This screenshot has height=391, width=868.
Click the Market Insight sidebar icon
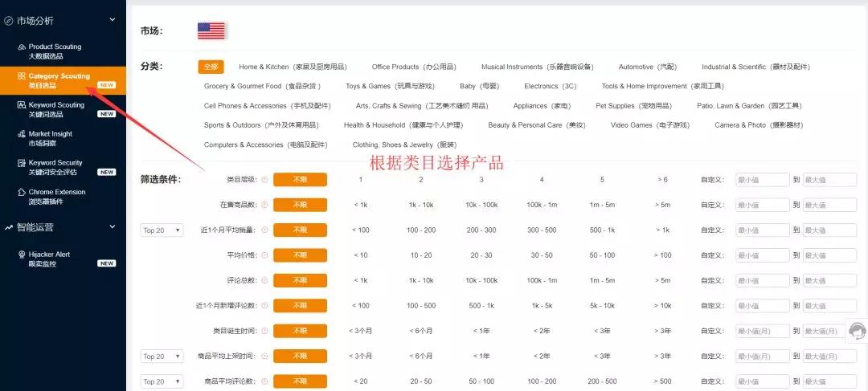tap(22, 134)
